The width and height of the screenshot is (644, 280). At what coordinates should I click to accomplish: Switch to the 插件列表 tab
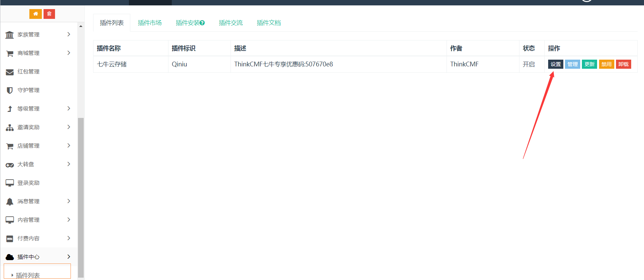point(112,23)
